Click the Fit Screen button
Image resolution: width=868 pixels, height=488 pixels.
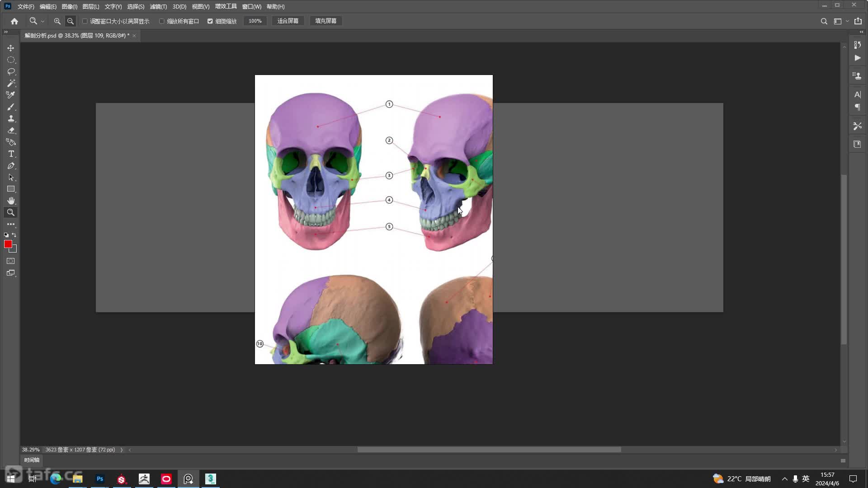point(288,21)
